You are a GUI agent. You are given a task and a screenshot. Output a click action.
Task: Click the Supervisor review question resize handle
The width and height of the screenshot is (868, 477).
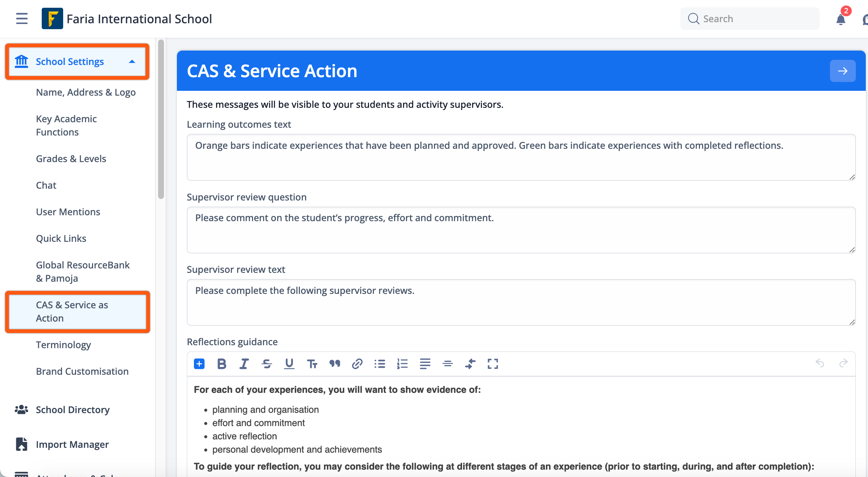point(852,250)
